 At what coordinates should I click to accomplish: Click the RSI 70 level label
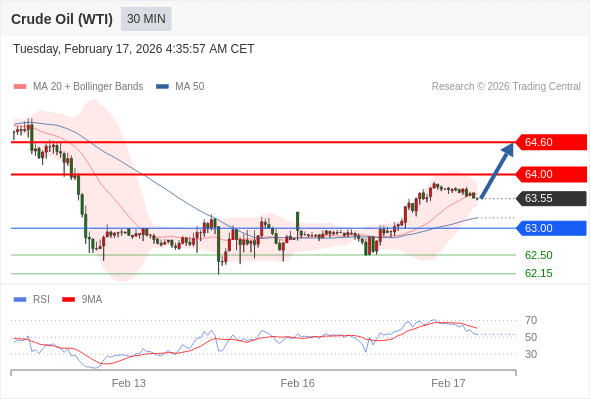[531, 320]
